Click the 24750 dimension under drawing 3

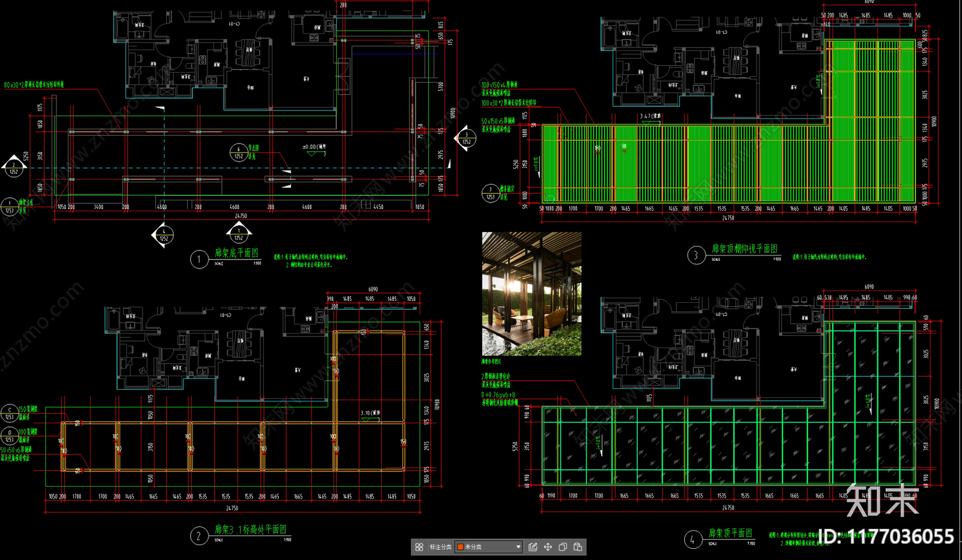[728, 218]
